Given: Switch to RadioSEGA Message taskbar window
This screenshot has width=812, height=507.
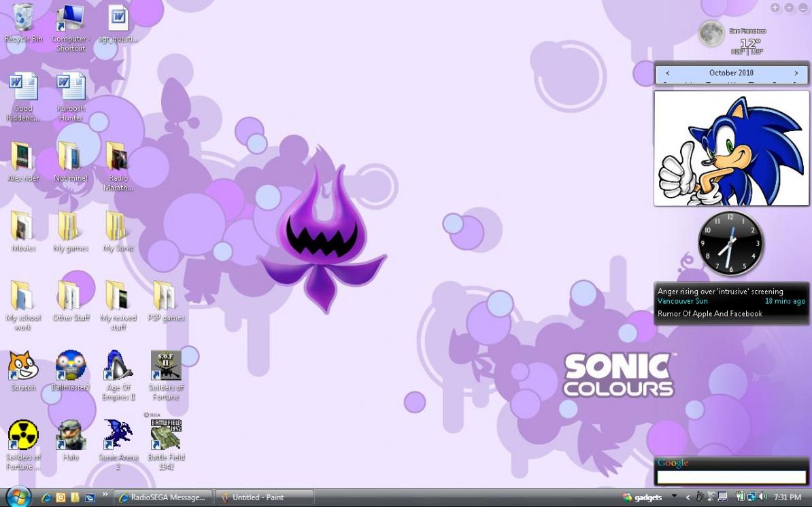Looking at the screenshot, I should click(x=163, y=497).
